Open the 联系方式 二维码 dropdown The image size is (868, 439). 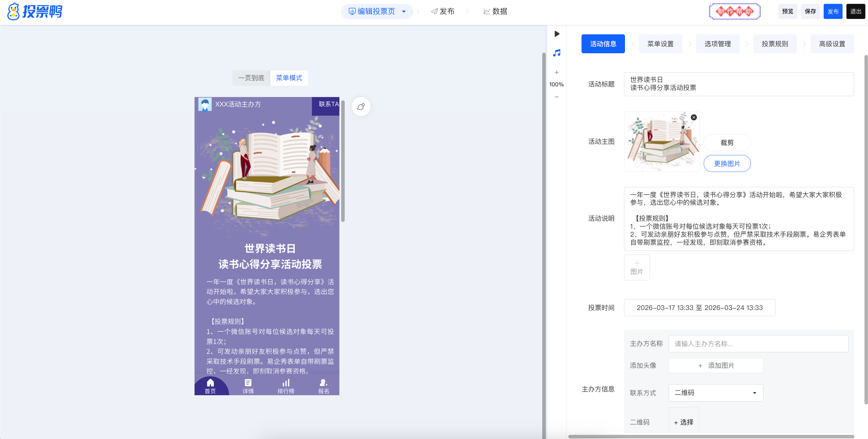(715, 393)
